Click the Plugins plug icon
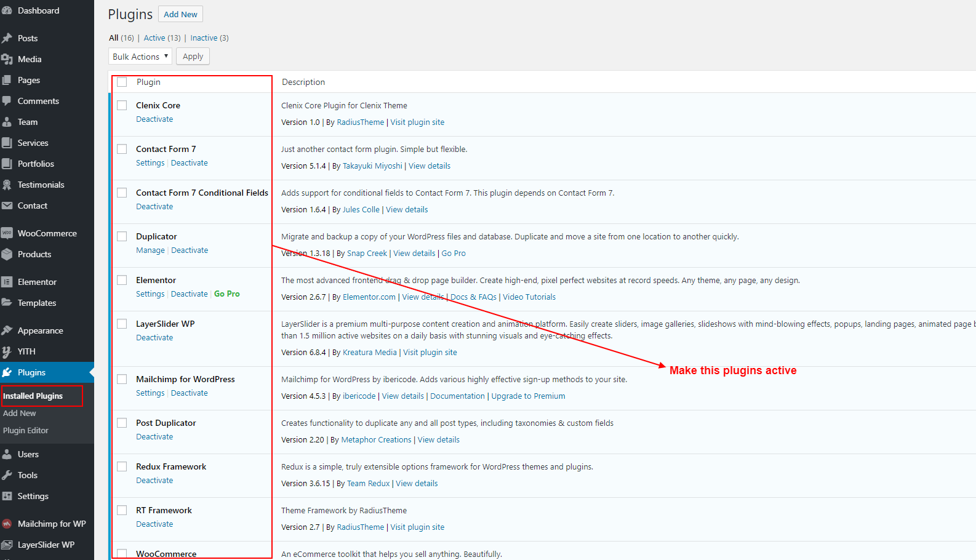 [x=7, y=372]
